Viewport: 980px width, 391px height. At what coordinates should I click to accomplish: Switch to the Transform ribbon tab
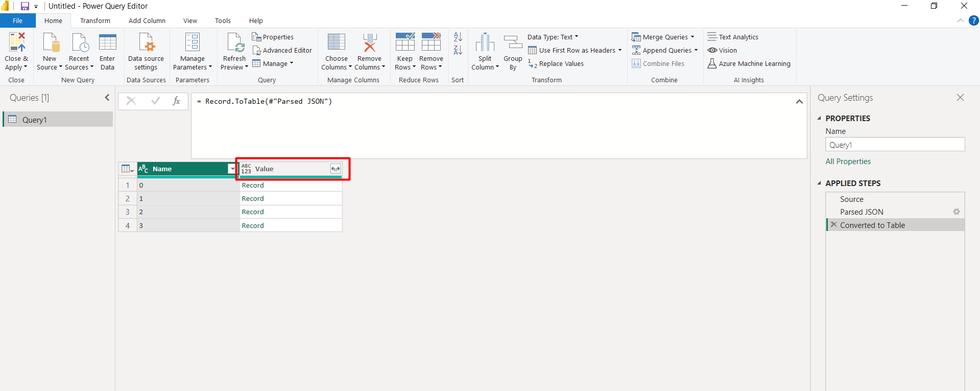pos(95,21)
